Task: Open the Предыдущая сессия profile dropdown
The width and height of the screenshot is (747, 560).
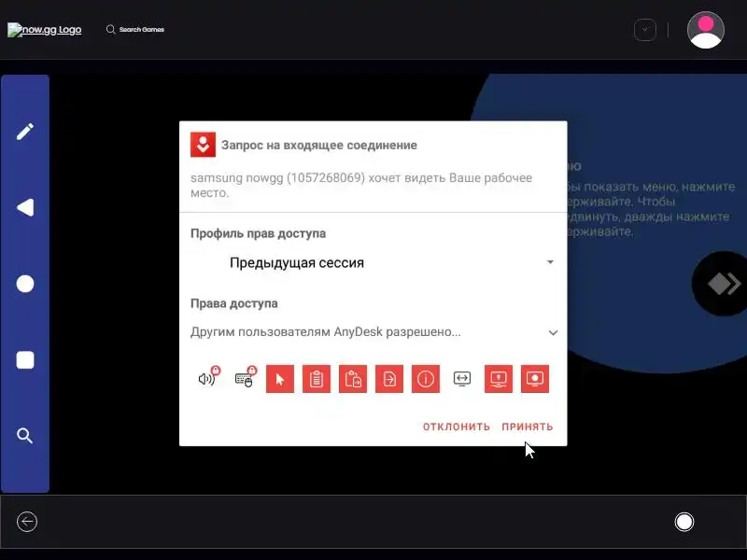Action: pos(373,262)
